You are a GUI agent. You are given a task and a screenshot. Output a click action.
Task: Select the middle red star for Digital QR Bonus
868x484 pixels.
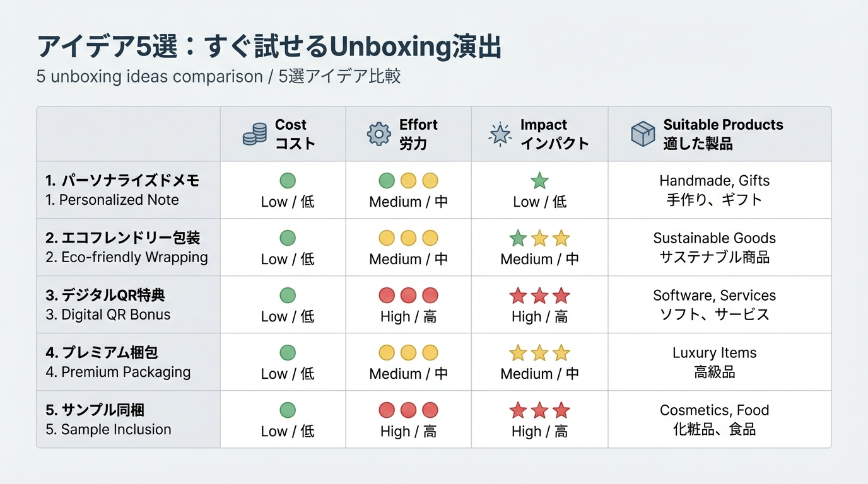coord(539,296)
